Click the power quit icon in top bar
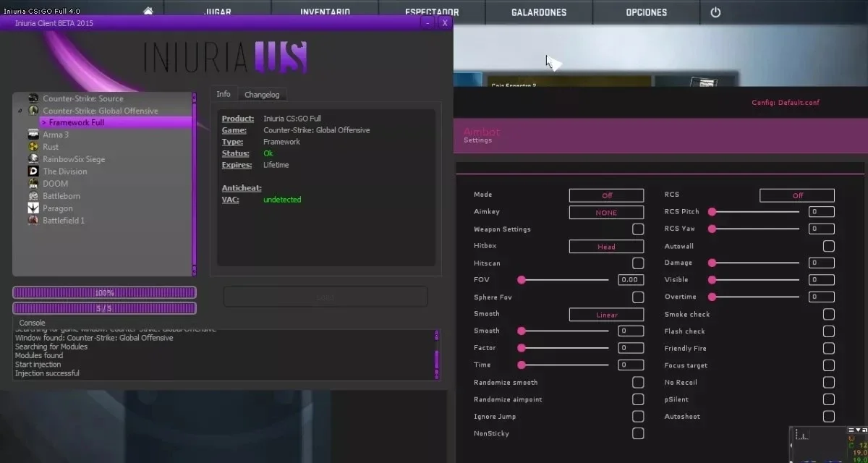Image resolution: width=868 pixels, height=463 pixels. (715, 12)
